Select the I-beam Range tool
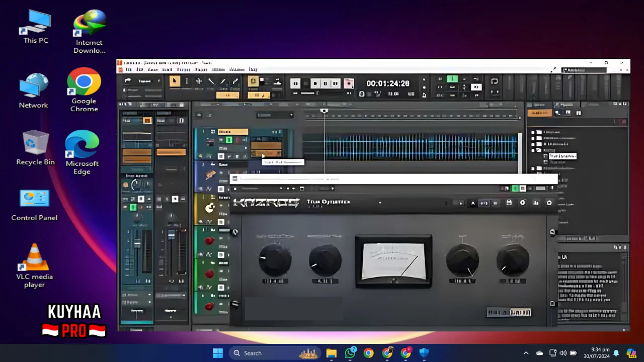The width and height of the screenshot is (644, 362). [187, 81]
